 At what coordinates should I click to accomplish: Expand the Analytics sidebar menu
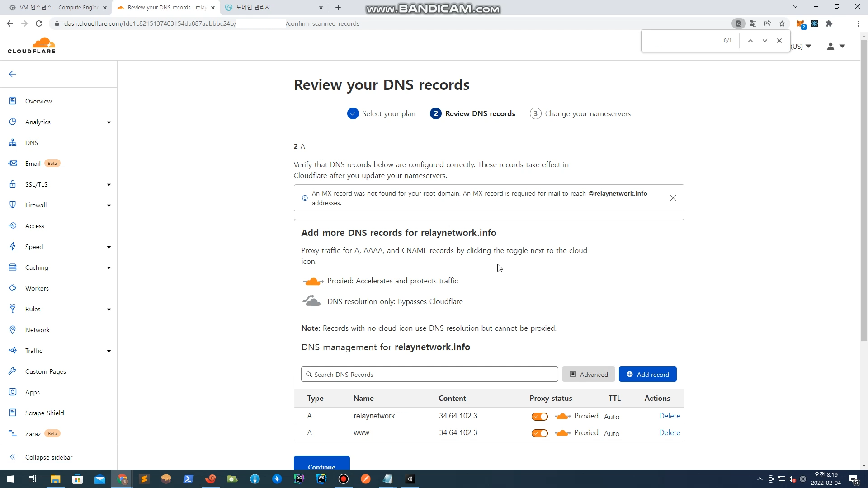pyautogui.click(x=108, y=122)
